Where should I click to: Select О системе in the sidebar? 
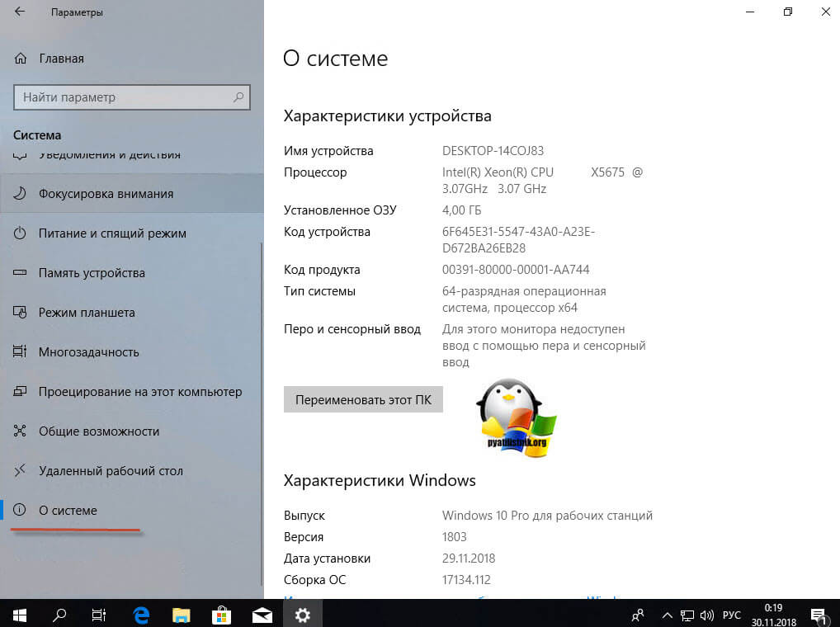132,511
